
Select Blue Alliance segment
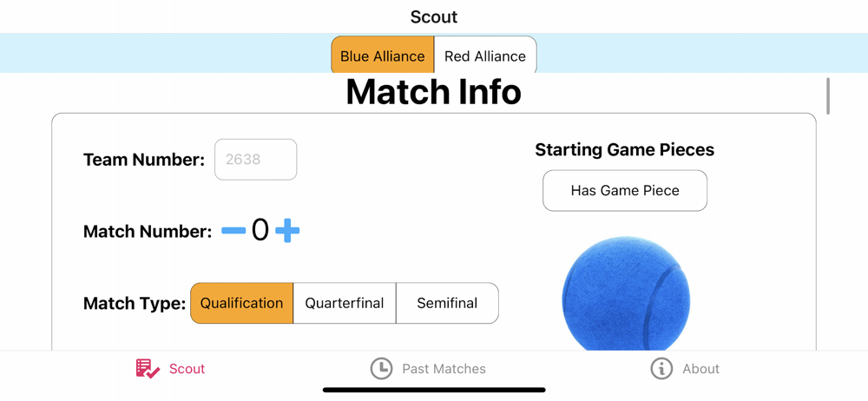(x=383, y=56)
